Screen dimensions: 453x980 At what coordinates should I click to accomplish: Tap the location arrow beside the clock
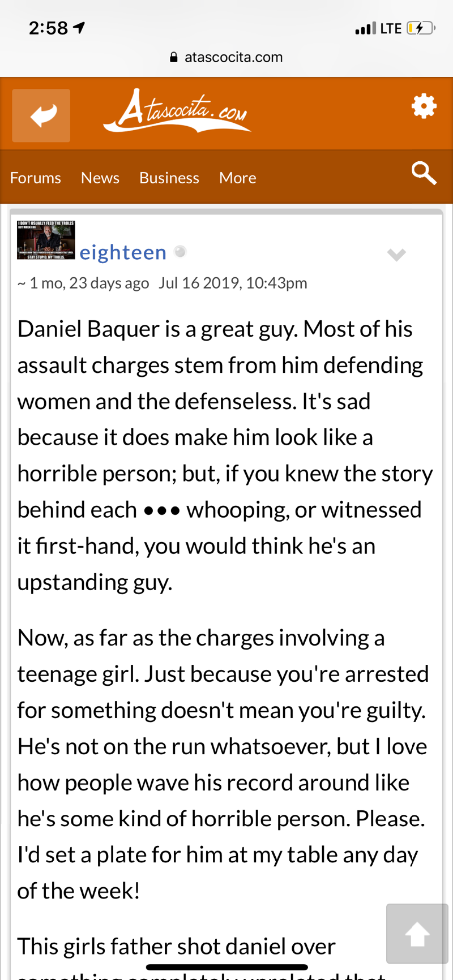[79, 27]
